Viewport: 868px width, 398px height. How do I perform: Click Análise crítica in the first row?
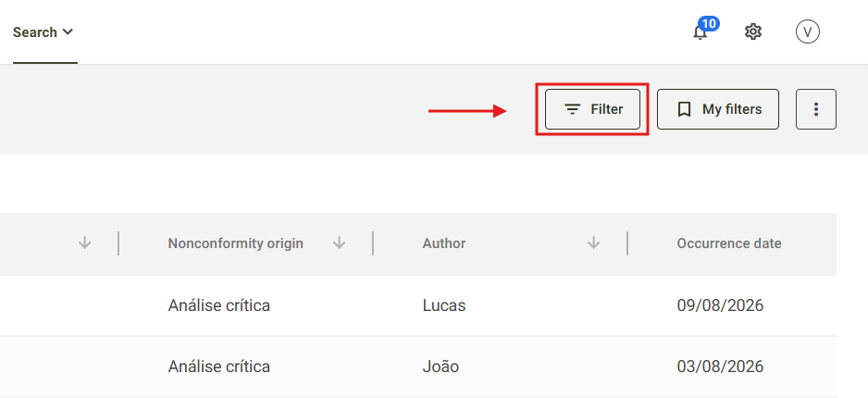pos(219,305)
